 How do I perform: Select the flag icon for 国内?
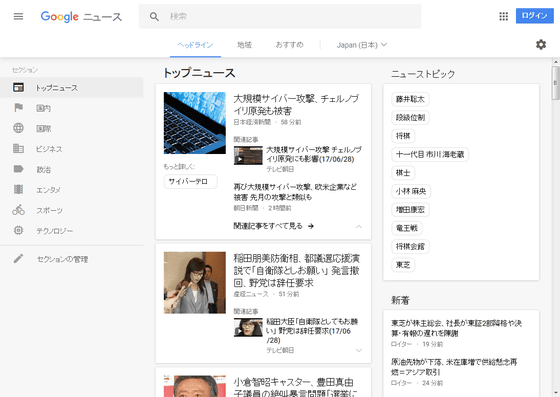point(18,107)
